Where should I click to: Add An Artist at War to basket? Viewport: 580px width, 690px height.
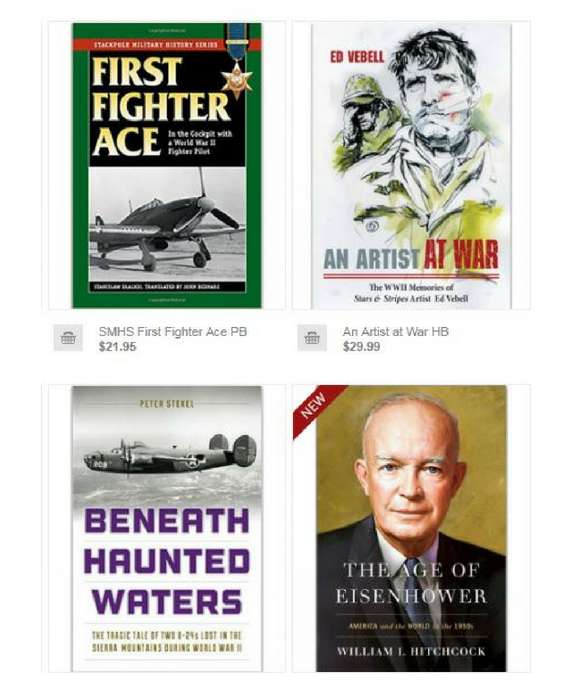[x=312, y=338]
